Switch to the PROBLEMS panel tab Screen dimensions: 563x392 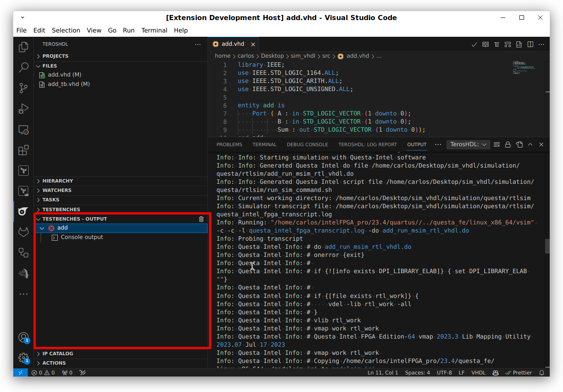coord(229,144)
